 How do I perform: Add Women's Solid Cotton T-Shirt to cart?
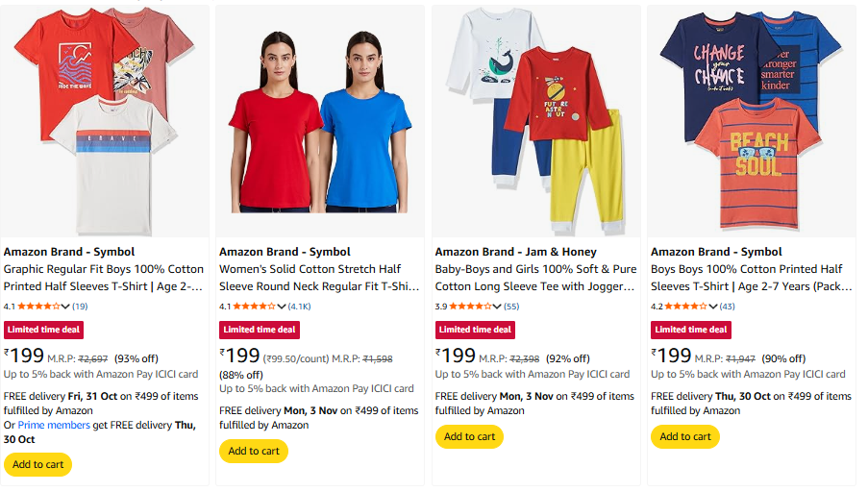254,451
